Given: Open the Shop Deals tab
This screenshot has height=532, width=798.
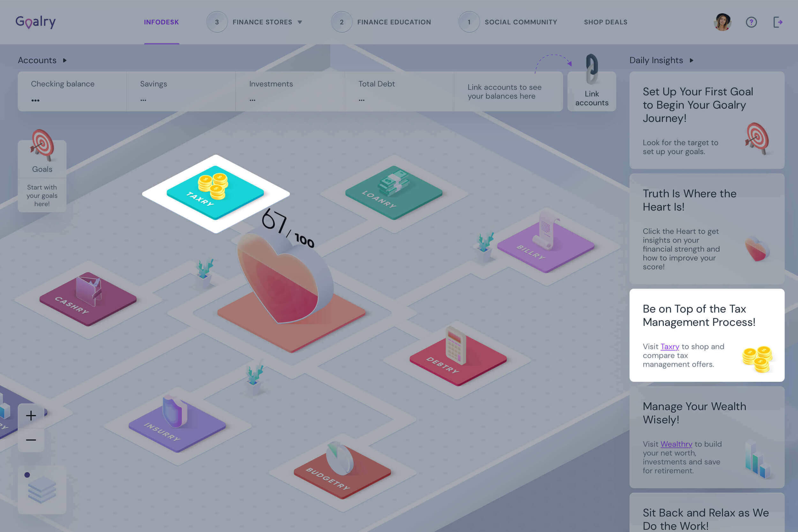Looking at the screenshot, I should pyautogui.click(x=606, y=22).
